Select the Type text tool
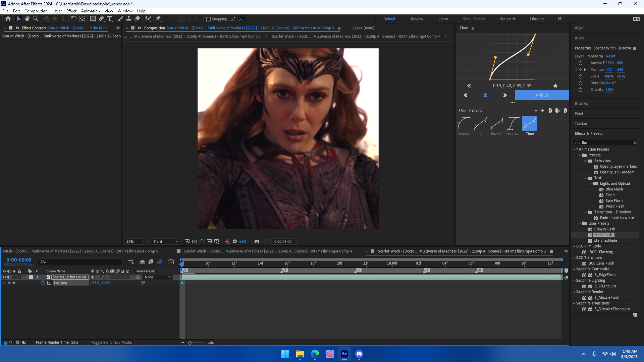Image resolution: width=644 pixels, height=362 pixels. click(x=110, y=19)
